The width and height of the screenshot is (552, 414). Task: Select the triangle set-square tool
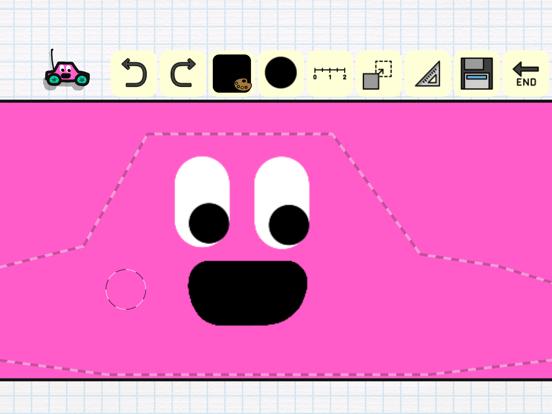tap(428, 74)
